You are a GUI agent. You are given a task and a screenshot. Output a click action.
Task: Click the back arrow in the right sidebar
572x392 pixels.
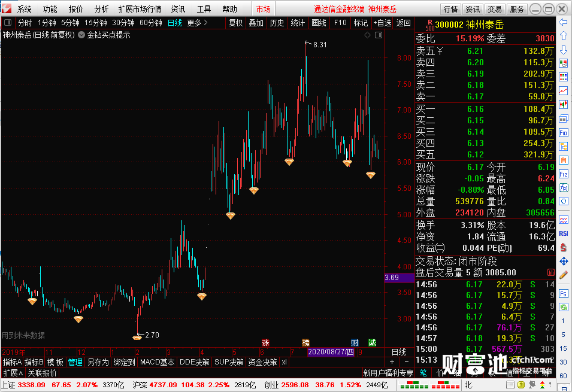point(563,23)
